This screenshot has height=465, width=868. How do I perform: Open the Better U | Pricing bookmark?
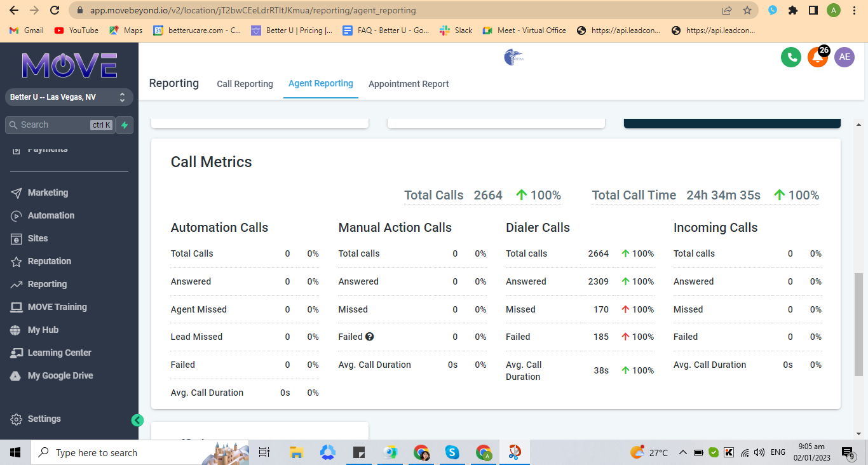[x=292, y=30]
